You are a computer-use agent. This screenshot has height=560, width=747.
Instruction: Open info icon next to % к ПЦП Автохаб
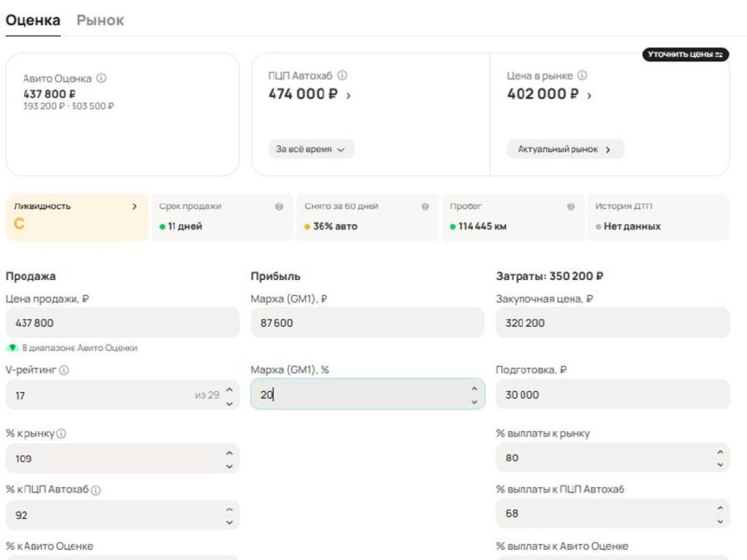tap(95, 490)
